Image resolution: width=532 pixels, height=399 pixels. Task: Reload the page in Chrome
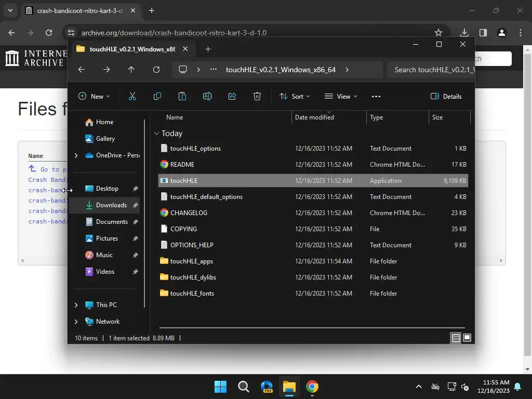(49, 33)
